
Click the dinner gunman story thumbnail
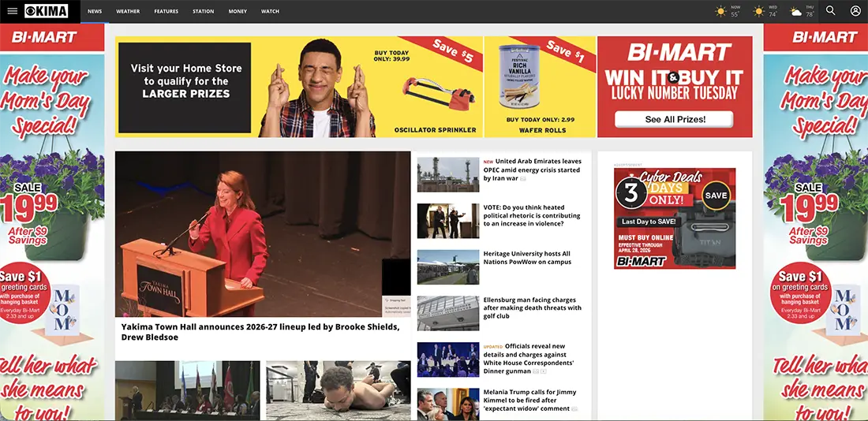(448, 360)
